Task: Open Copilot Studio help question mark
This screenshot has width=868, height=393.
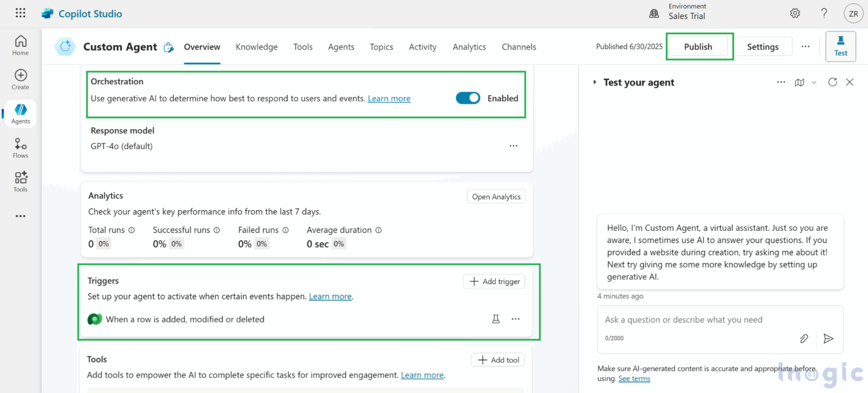Action: (823, 12)
